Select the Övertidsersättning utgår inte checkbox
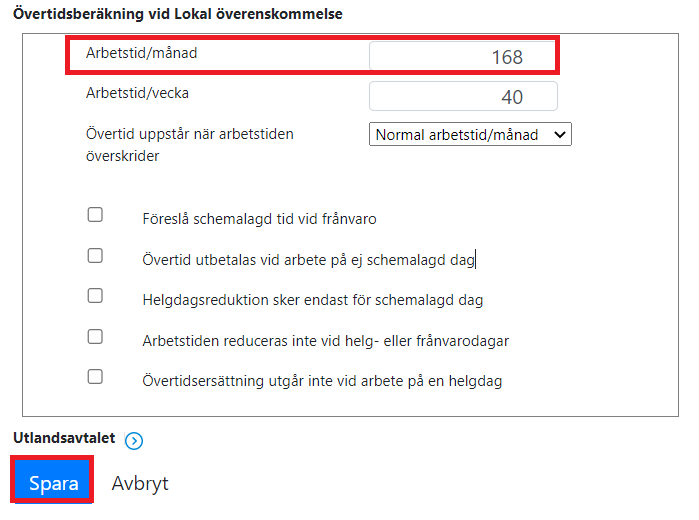Image resolution: width=699 pixels, height=520 pixels. (x=95, y=376)
